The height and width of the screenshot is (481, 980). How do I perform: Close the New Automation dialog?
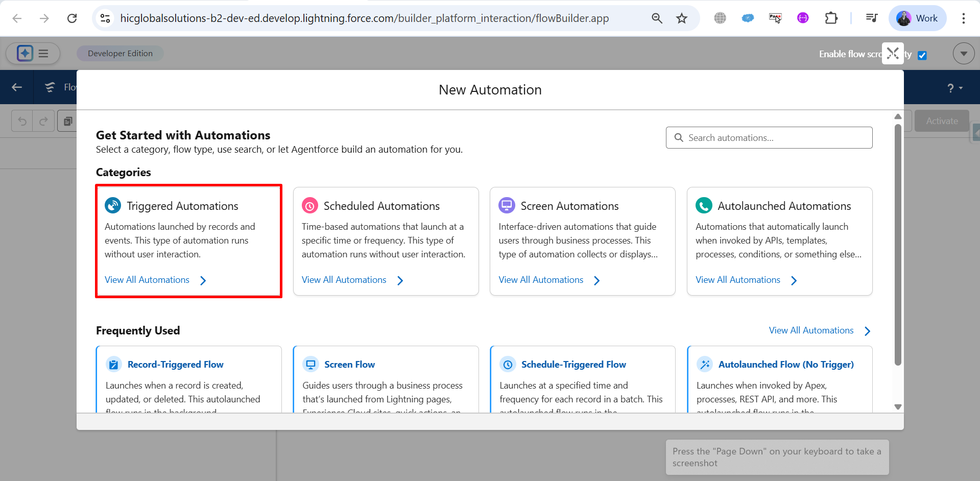pyautogui.click(x=893, y=53)
